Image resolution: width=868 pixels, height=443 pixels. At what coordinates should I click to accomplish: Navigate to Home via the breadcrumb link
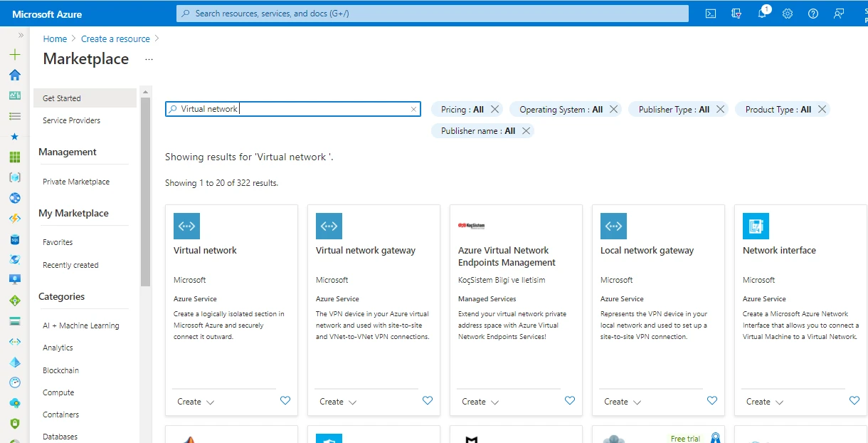55,38
